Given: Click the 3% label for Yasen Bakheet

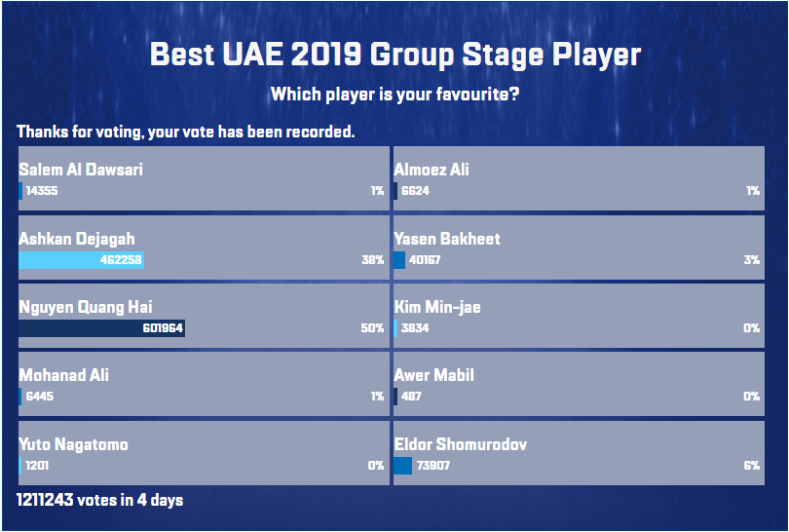Looking at the screenshot, I should (x=751, y=260).
